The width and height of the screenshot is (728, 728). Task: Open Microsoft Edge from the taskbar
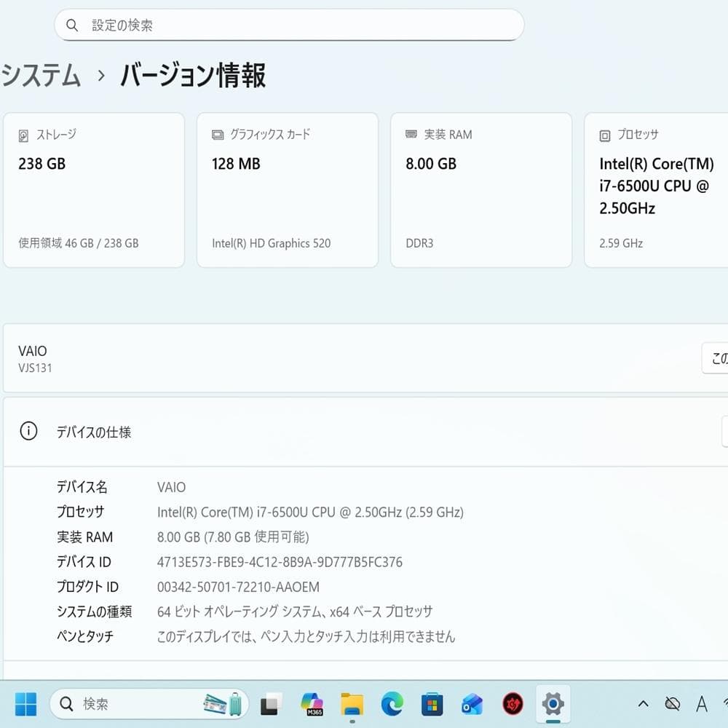click(392, 704)
